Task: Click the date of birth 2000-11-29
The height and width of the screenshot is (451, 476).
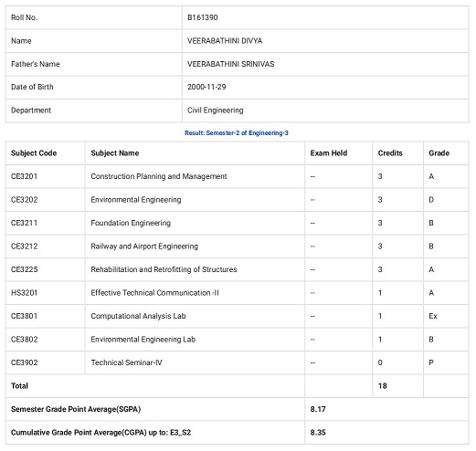Action: pos(206,87)
